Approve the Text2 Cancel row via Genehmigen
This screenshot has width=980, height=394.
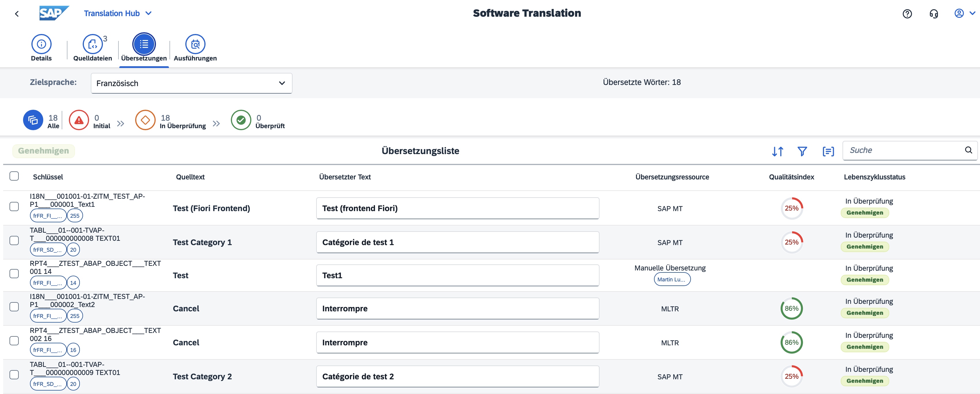[x=865, y=312]
